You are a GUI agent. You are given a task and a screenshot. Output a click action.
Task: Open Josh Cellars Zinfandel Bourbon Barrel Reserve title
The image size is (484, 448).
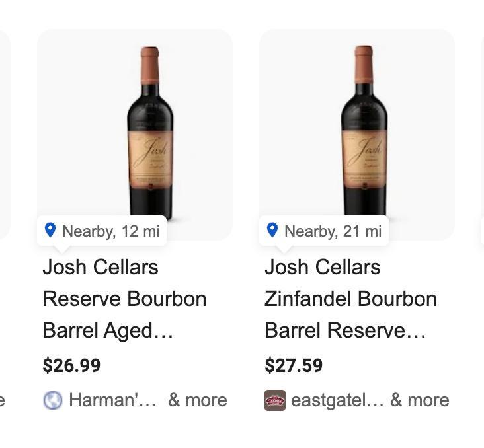pos(350,299)
